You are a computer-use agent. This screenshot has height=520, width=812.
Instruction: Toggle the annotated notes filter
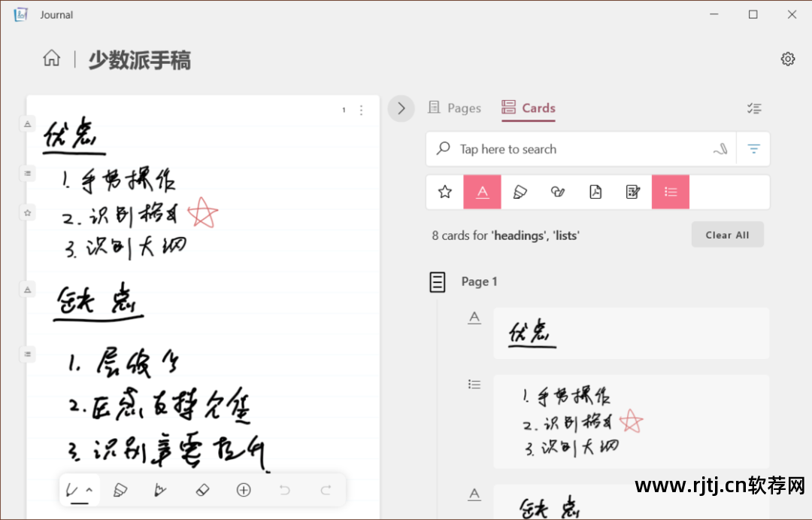(x=633, y=192)
